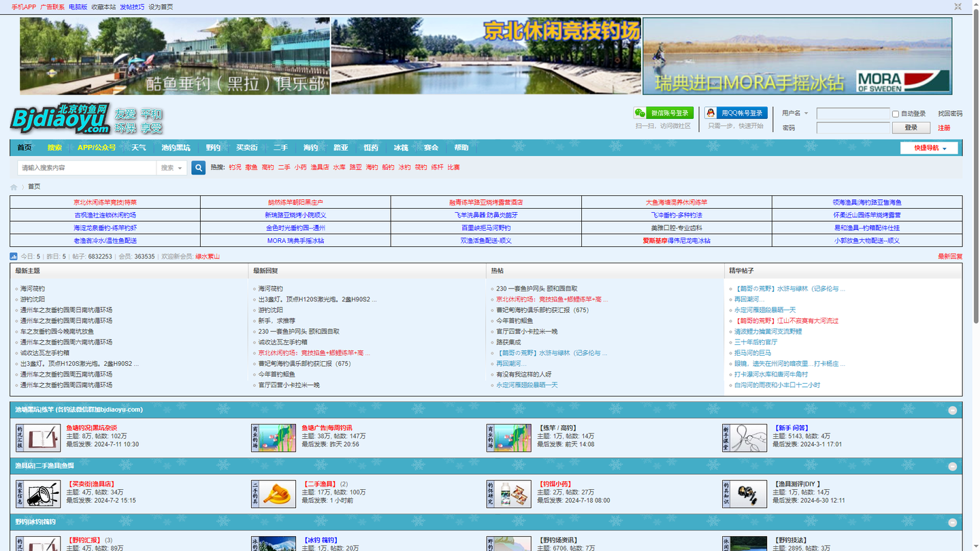Viewport: 980px width, 551px height.
Task: Click the Bjdiaoyu.com site logo
Action: (61, 119)
